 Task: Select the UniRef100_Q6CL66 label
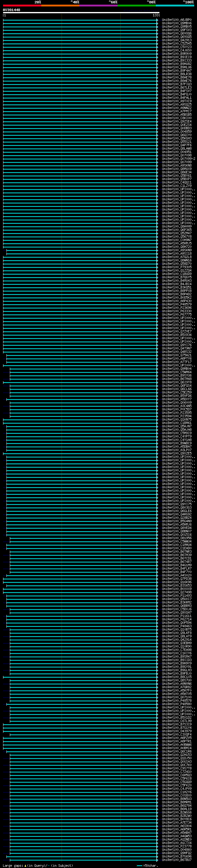click(x=176, y=389)
